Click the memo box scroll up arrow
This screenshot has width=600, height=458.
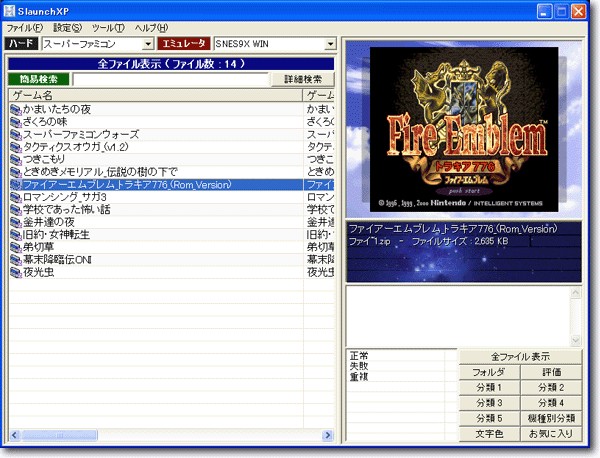point(576,293)
